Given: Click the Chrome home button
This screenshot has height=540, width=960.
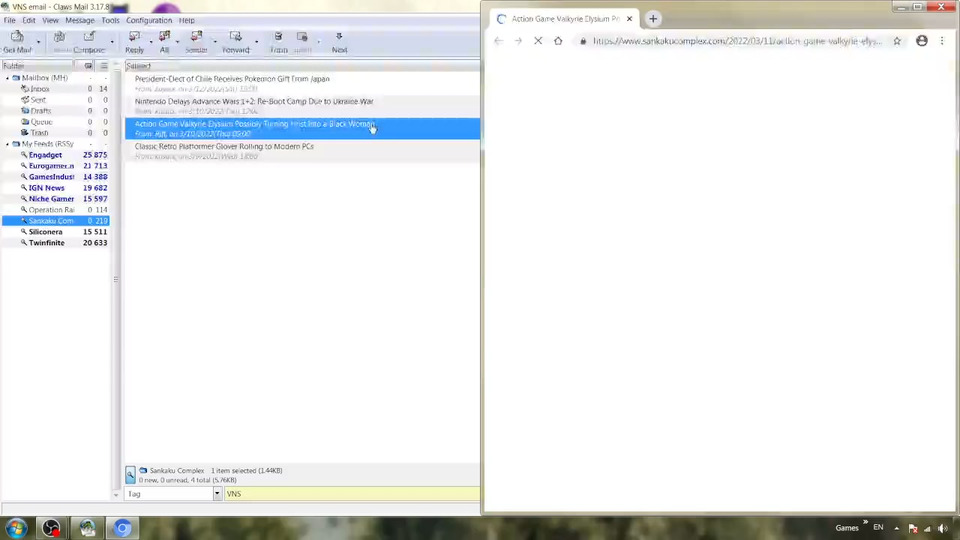Looking at the screenshot, I should coord(558,41).
